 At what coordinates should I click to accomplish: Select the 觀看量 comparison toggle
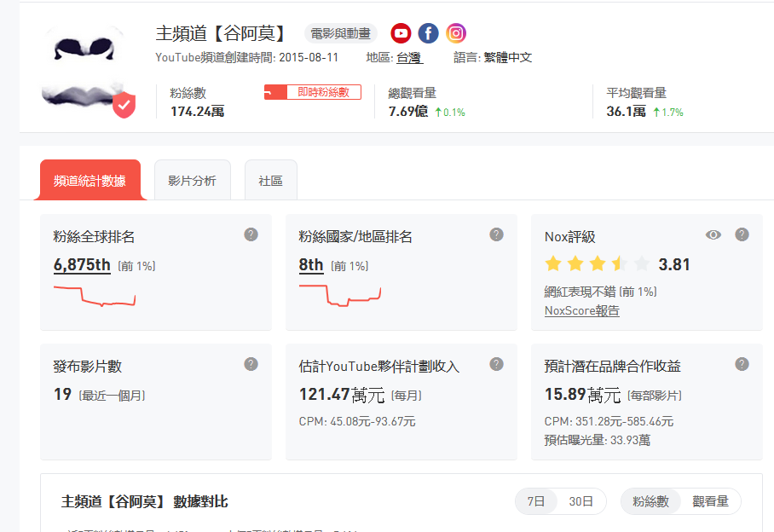(710, 501)
